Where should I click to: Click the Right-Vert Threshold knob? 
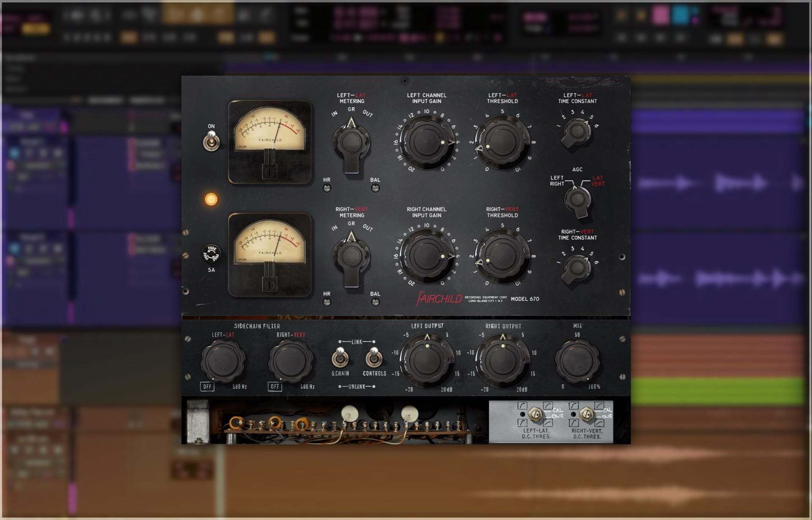(x=502, y=255)
